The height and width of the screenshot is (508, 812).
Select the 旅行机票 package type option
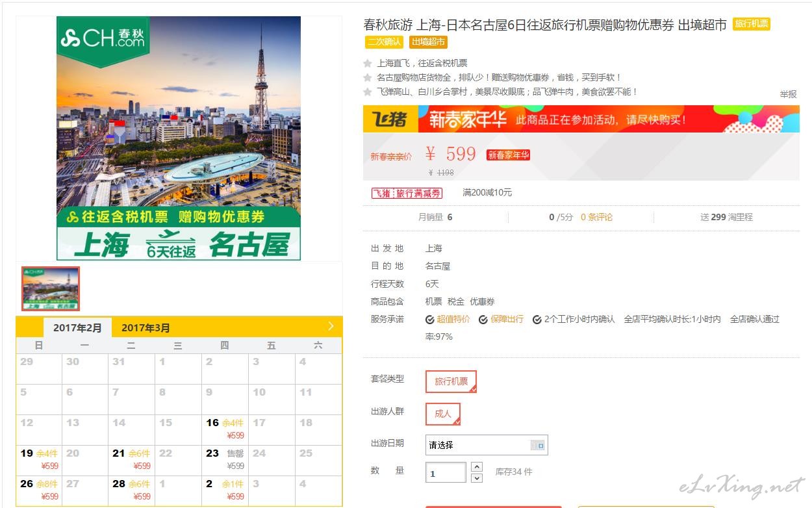(x=451, y=381)
